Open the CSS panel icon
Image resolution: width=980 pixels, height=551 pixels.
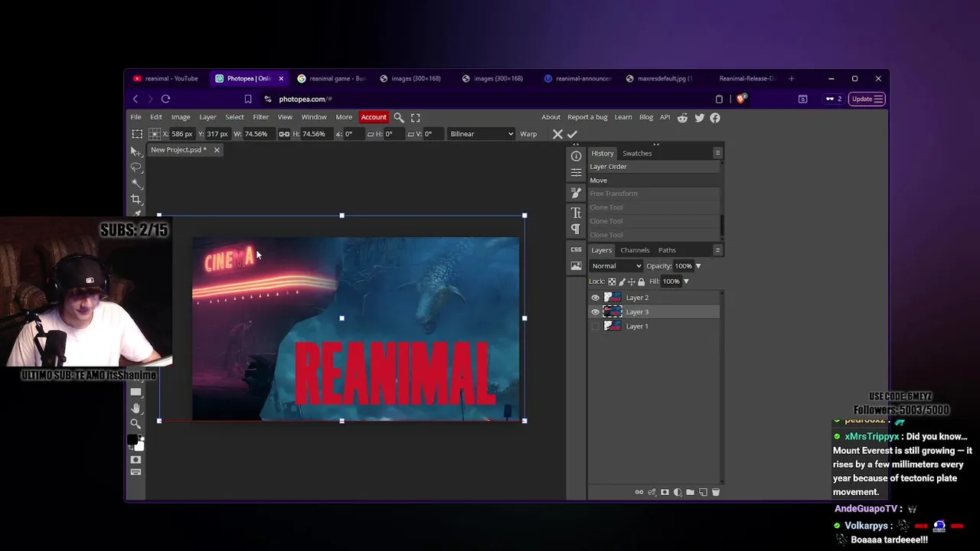click(x=576, y=249)
